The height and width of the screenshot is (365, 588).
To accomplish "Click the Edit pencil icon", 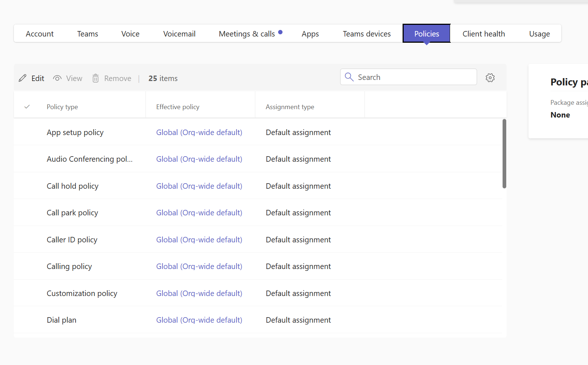I will coord(23,78).
